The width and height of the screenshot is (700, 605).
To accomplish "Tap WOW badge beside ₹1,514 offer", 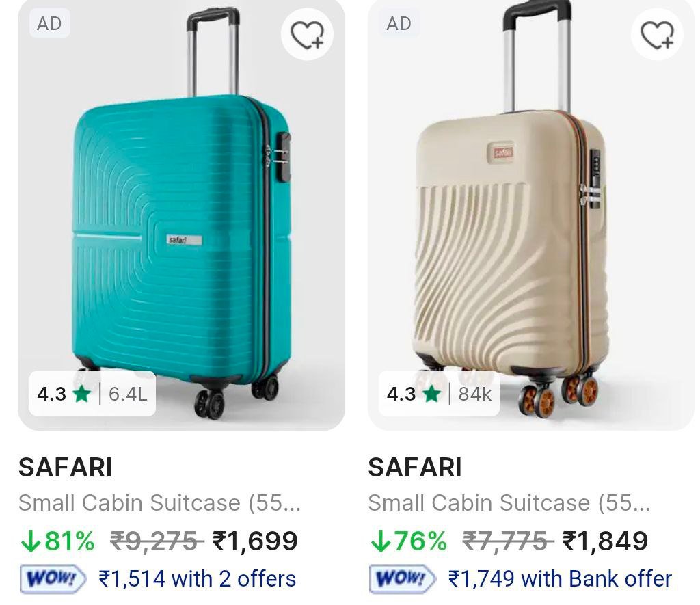I will pyautogui.click(x=53, y=579).
